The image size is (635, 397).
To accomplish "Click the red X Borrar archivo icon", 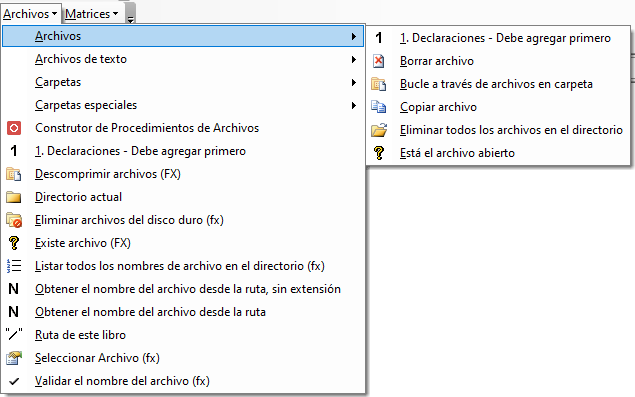I will [x=379, y=61].
